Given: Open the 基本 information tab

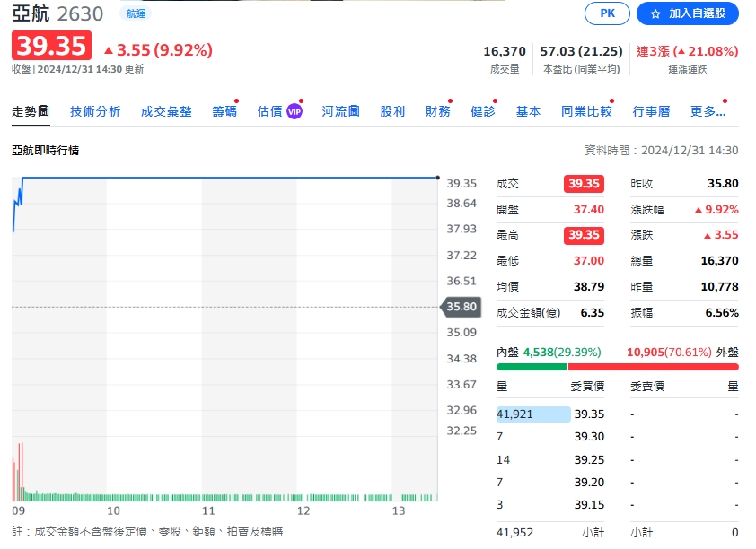Looking at the screenshot, I should (528, 111).
